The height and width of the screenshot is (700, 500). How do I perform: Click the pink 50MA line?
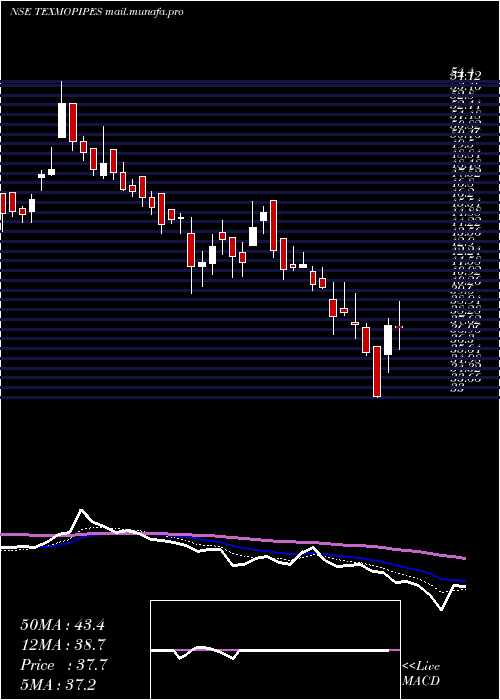[x=232, y=539]
